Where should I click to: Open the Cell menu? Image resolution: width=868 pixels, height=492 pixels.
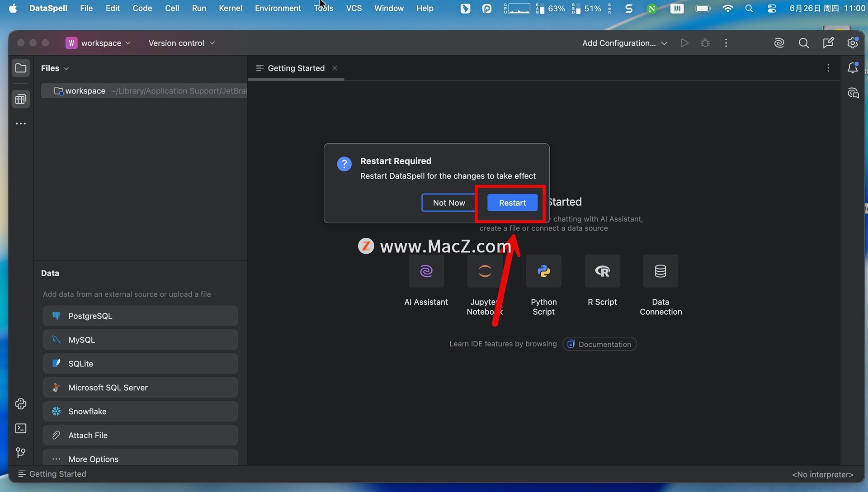point(172,8)
